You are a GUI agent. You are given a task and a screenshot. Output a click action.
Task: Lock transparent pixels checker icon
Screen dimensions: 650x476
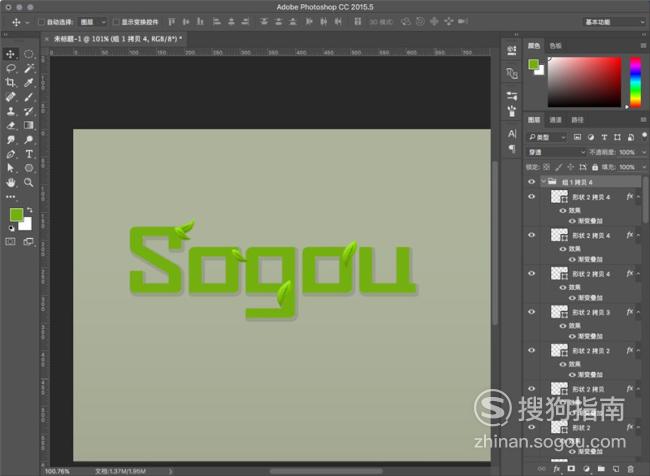click(546, 167)
